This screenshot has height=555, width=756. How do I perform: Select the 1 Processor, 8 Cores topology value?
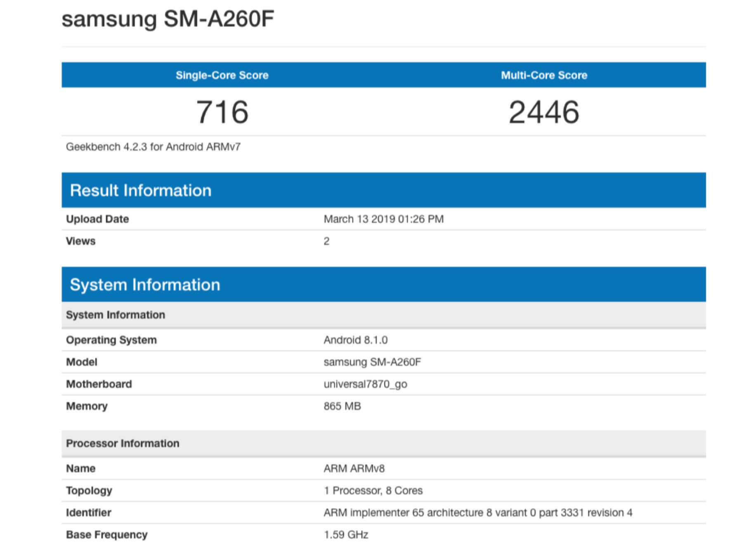pos(373,491)
